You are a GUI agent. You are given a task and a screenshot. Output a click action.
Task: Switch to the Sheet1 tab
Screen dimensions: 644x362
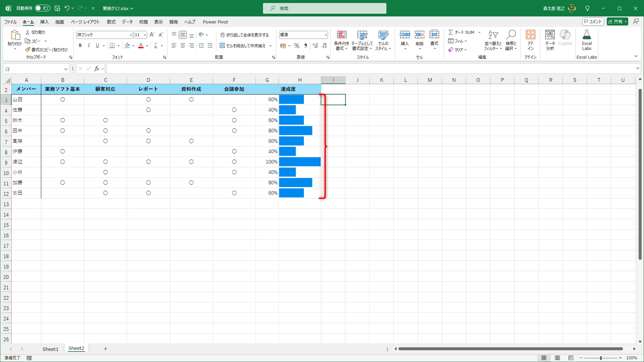[x=50, y=349]
